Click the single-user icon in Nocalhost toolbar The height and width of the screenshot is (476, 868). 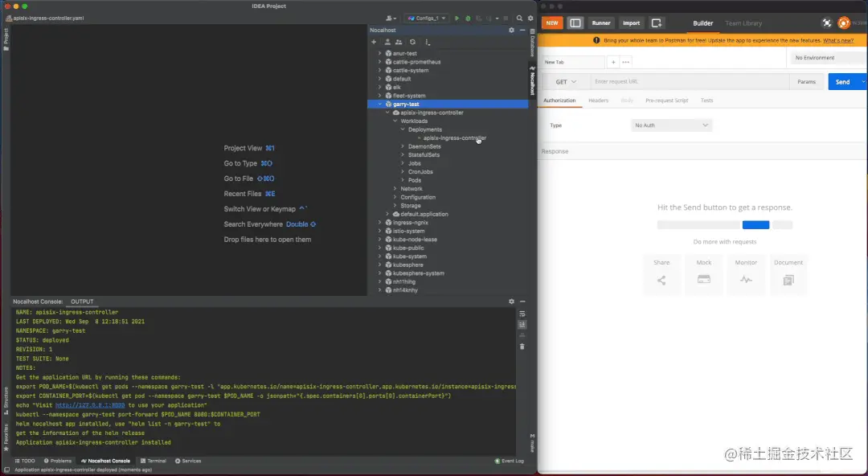click(x=387, y=42)
